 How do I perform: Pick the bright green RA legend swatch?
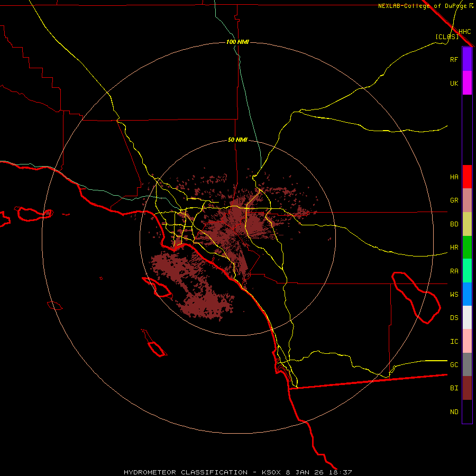467,271
